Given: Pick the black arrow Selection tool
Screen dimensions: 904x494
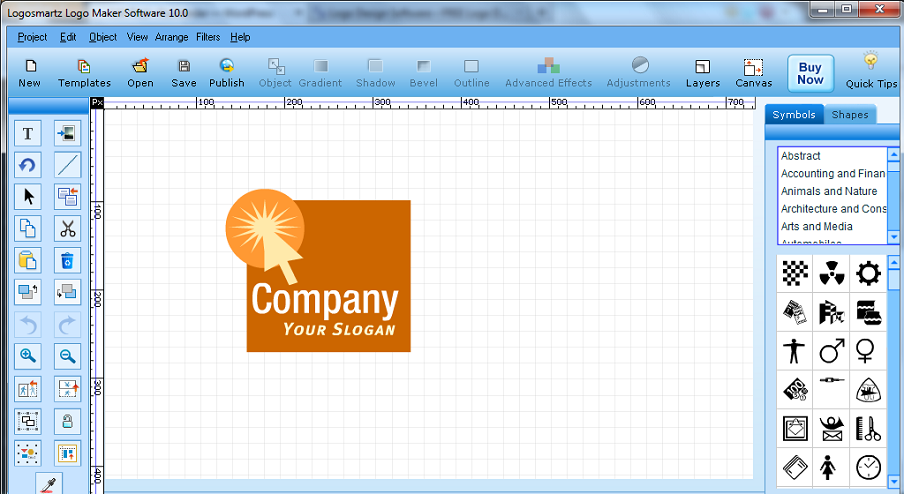Looking at the screenshot, I should click(x=28, y=197).
